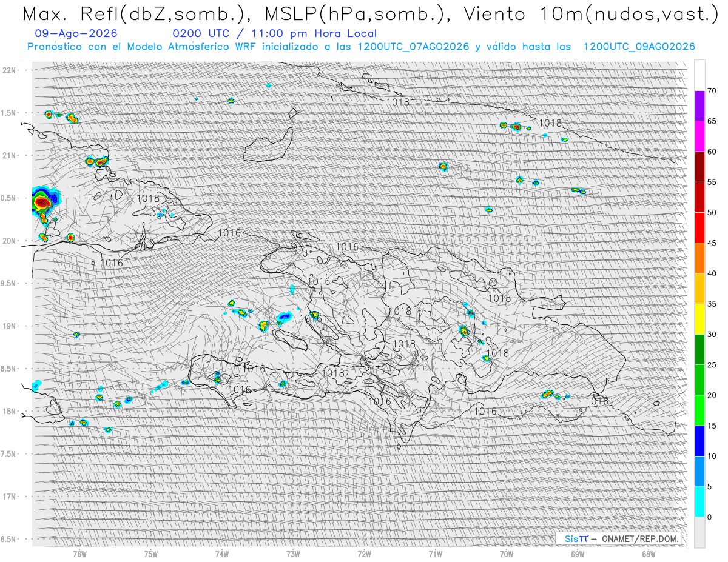728x562 pixels.
Task: Click the "73W" longitude axis label
Action: click(293, 554)
